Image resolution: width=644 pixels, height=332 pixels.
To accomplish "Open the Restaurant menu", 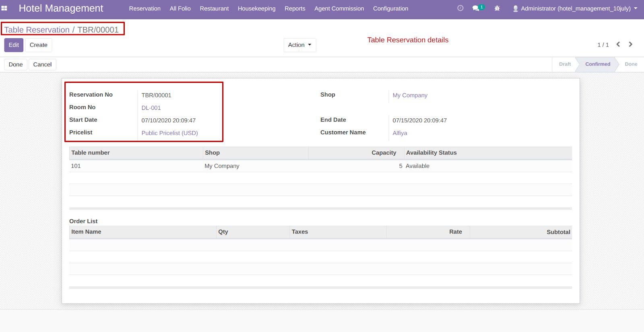I will coord(214,8).
